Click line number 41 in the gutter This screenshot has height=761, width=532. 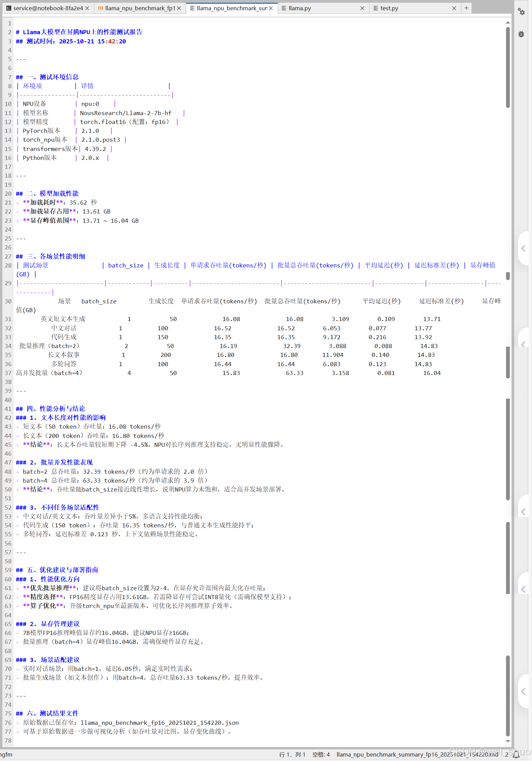click(8, 409)
